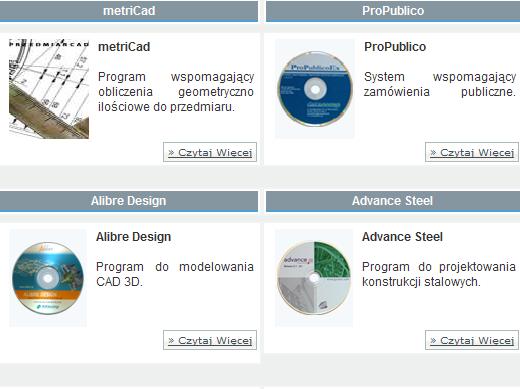Click the Alibre description about modelowania CAD 3D
This screenshot has width=520, height=389.
pyautogui.click(x=175, y=274)
